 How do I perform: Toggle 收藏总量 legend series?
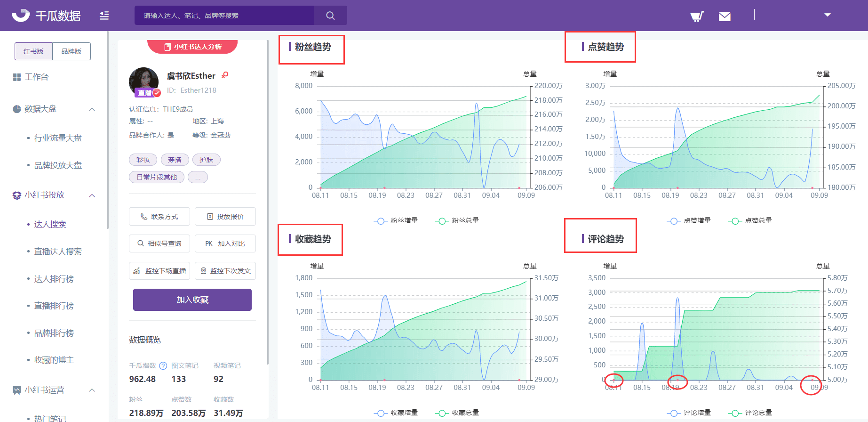[x=457, y=413]
